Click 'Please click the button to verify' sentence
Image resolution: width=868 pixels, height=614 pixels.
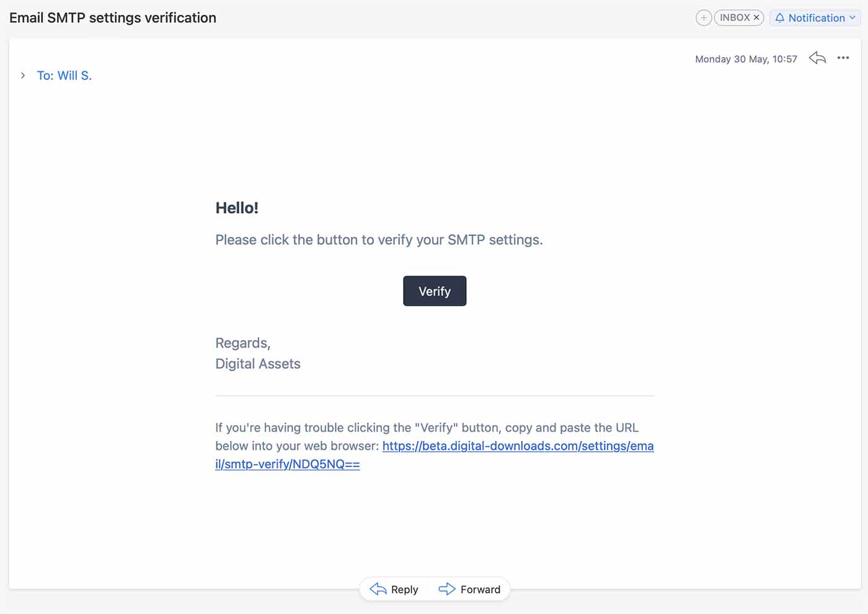click(x=379, y=240)
